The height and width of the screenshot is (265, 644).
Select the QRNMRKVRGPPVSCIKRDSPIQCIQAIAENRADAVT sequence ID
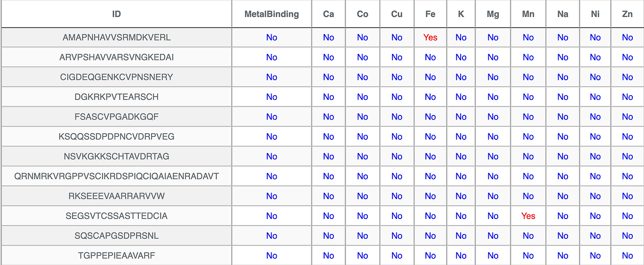click(116, 176)
